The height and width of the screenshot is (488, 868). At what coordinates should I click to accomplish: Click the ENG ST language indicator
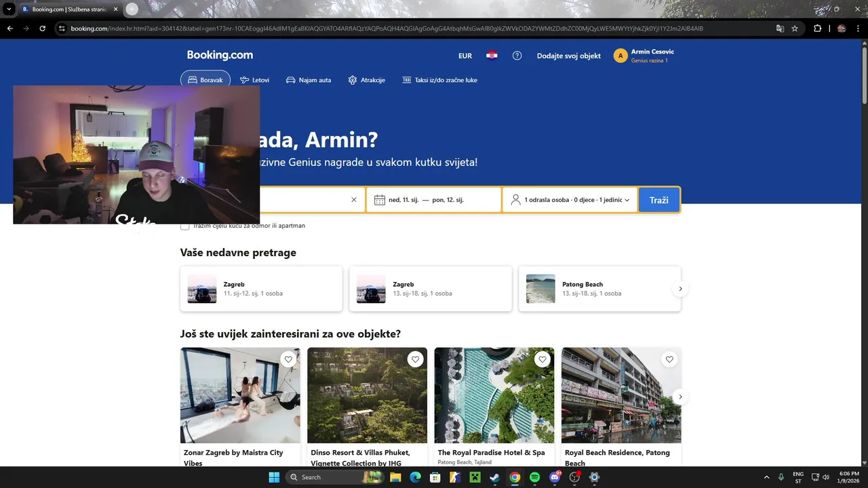(x=798, y=477)
